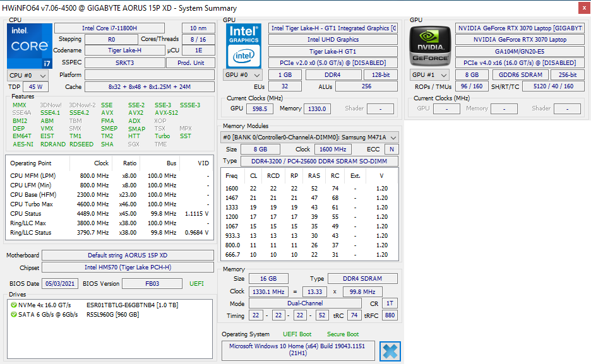Click the Prod. Unit field
The width and height of the screenshot is (591, 364).
[x=191, y=63]
